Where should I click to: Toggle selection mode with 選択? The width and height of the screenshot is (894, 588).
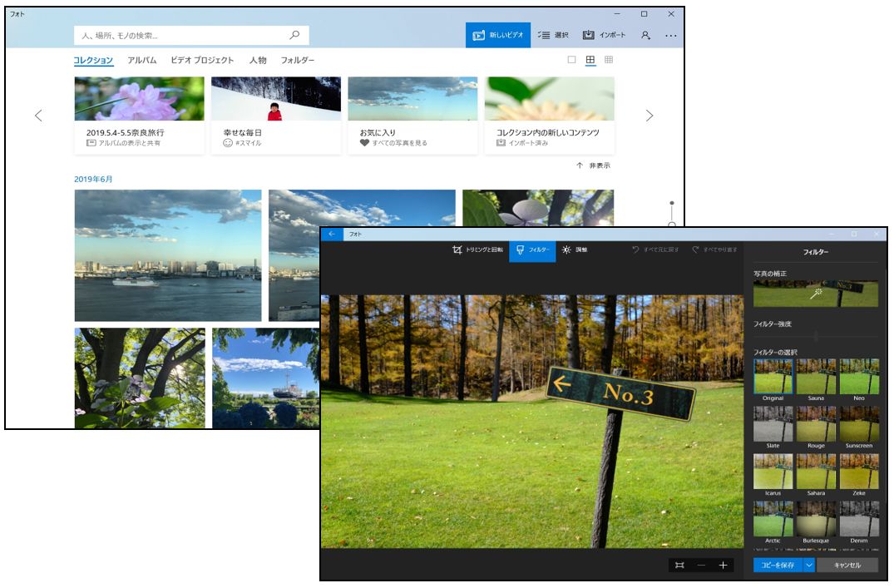click(553, 36)
